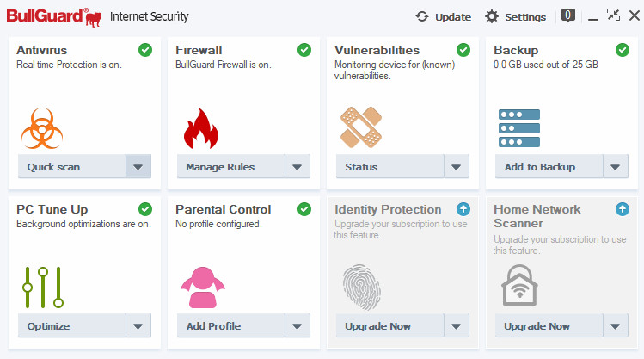Click the fingerprint Identity Protection icon
Viewport: 644px width, 359px height.
(x=362, y=287)
